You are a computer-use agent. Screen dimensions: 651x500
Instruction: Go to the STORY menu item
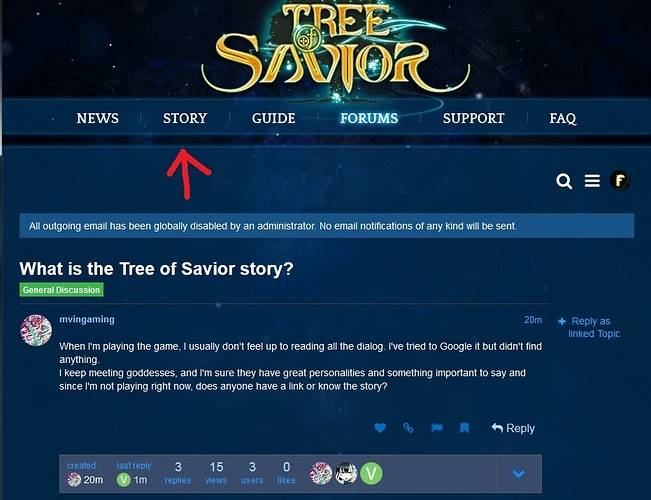point(185,118)
